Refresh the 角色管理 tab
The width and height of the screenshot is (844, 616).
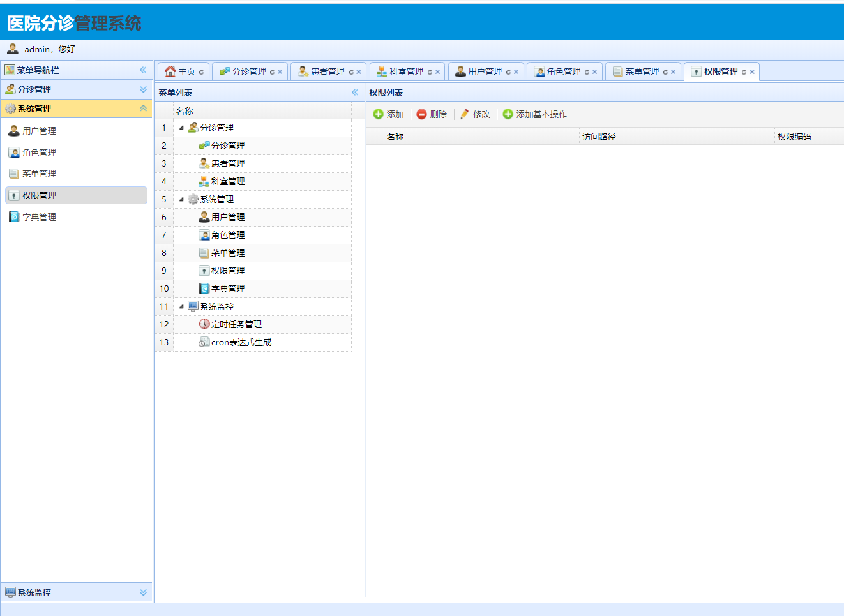[x=587, y=72]
